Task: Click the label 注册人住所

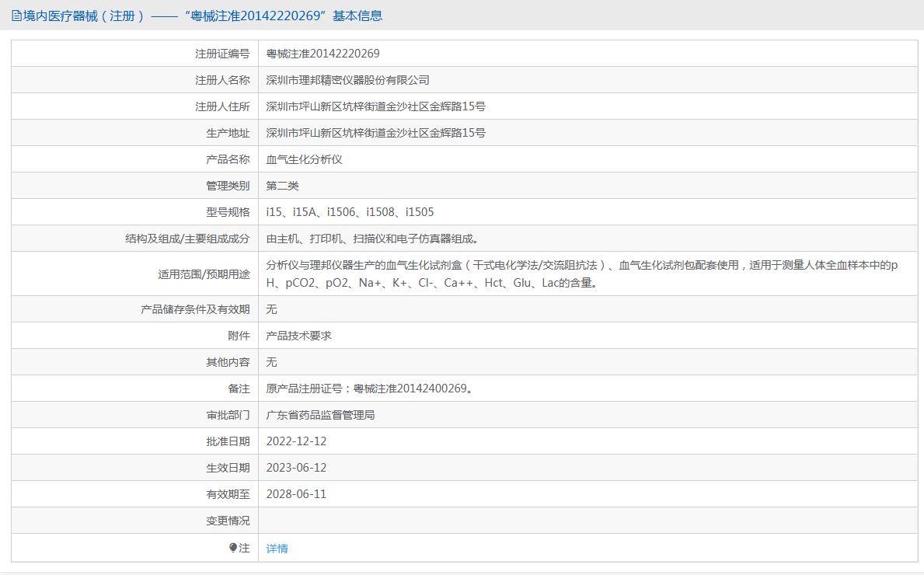Action: coord(223,106)
